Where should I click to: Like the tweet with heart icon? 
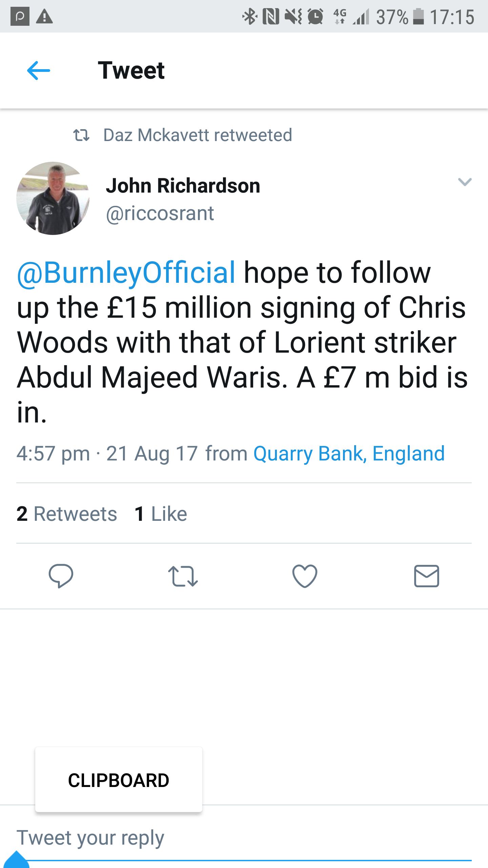(305, 576)
